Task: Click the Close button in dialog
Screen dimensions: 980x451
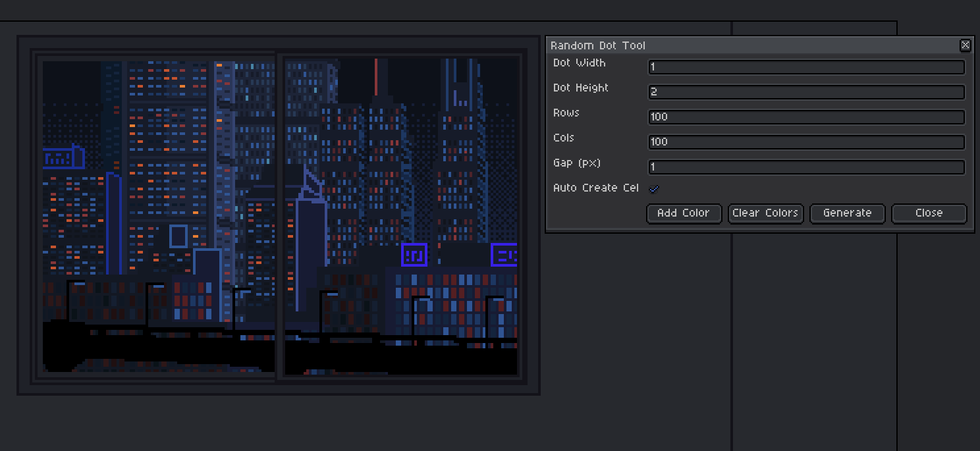Action: coord(929,213)
